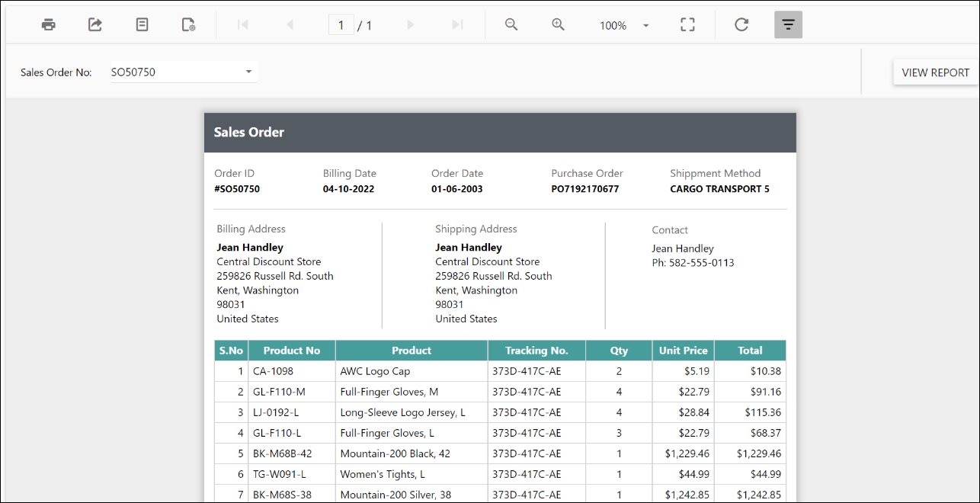The image size is (980, 503).
Task: Click the Product No column header
Action: 292,351
